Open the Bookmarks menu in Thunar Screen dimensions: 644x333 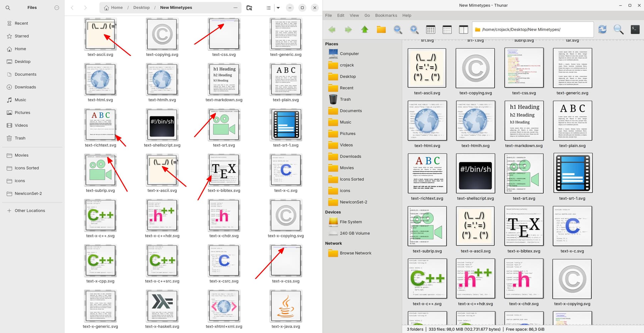(x=386, y=15)
